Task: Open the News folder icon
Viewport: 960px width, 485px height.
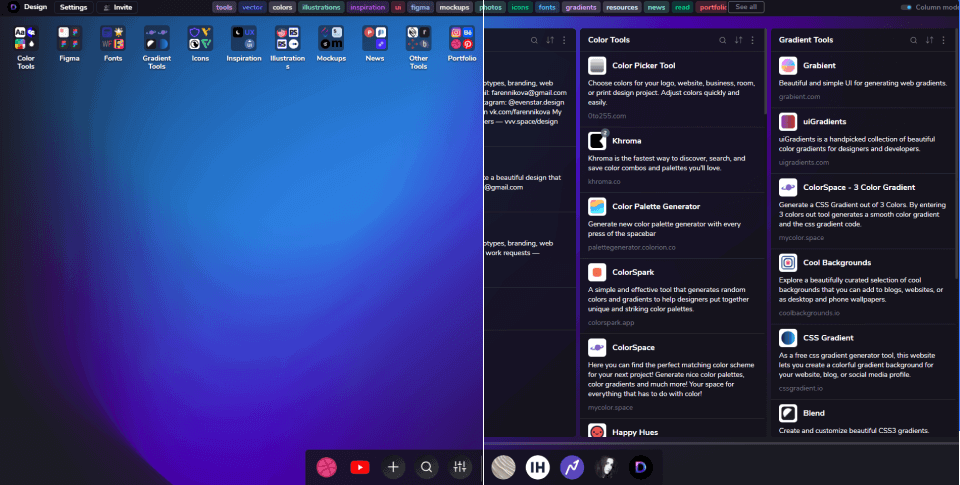Action: point(375,38)
